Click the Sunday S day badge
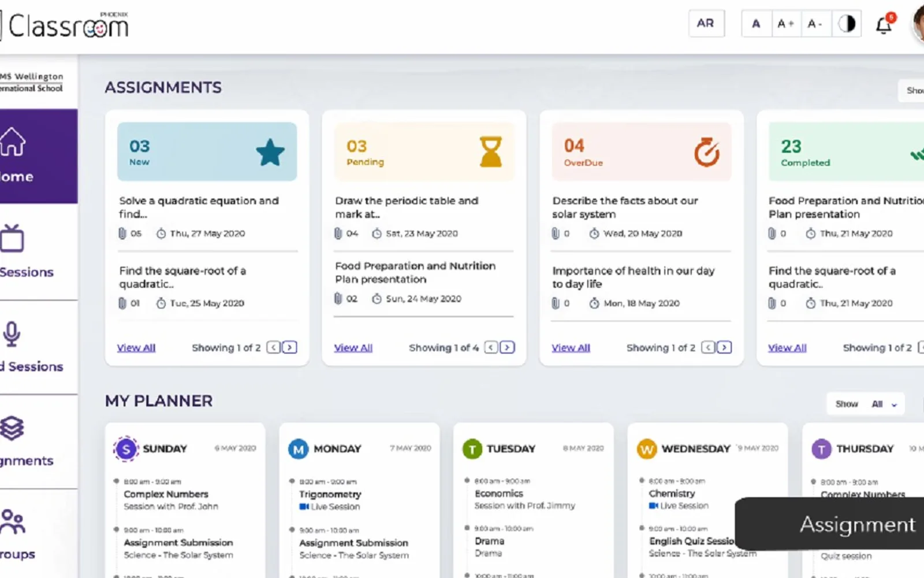This screenshot has height=578, width=924. [x=126, y=449]
